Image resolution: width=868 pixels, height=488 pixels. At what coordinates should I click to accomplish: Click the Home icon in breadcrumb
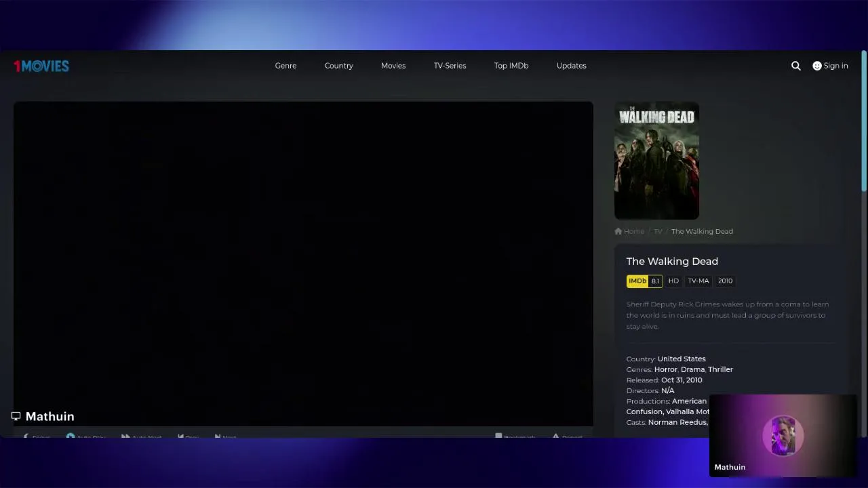click(x=618, y=231)
